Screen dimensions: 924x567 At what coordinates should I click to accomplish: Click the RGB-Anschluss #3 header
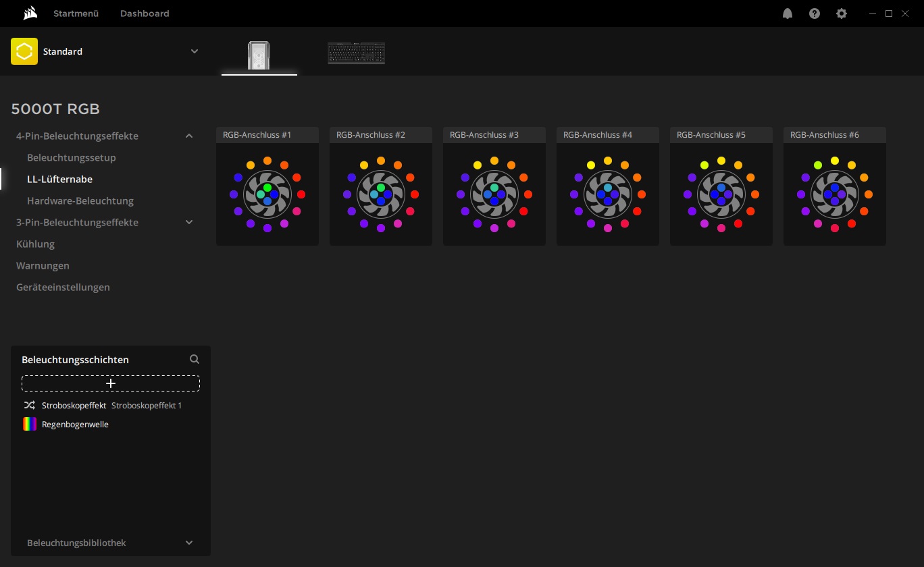(x=494, y=135)
